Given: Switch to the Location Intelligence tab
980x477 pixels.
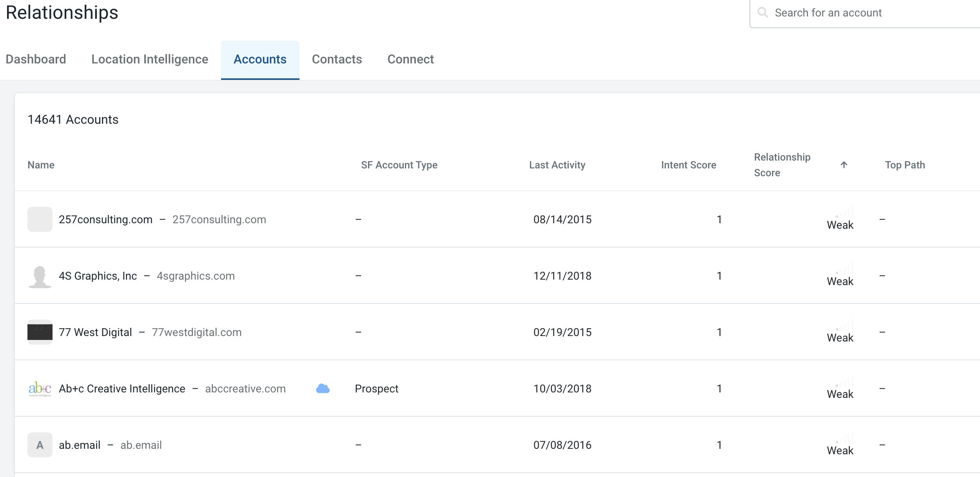Looking at the screenshot, I should (x=150, y=60).
